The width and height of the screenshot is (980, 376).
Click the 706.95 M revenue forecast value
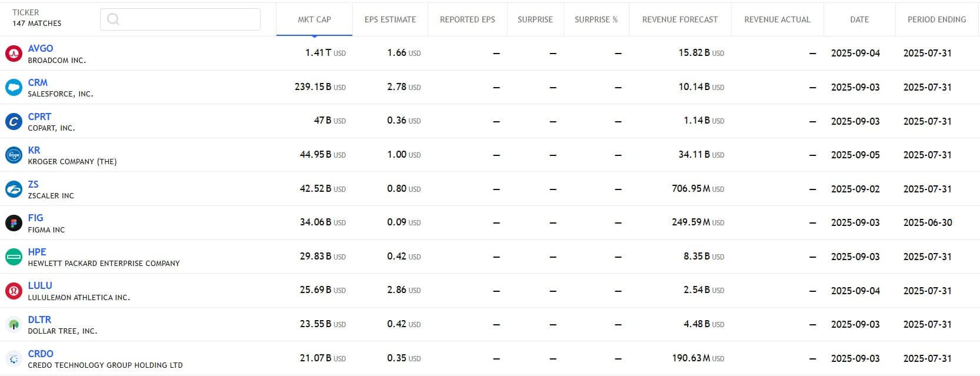[x=698, y=189]
